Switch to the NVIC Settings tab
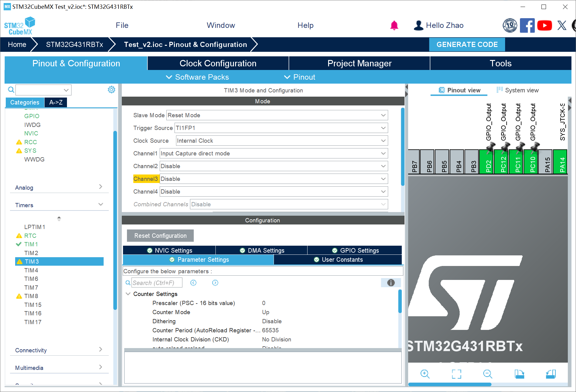Image resolution: width=576 pixels, height=392 pixels. pyautogui.click(x=169, y=251)
